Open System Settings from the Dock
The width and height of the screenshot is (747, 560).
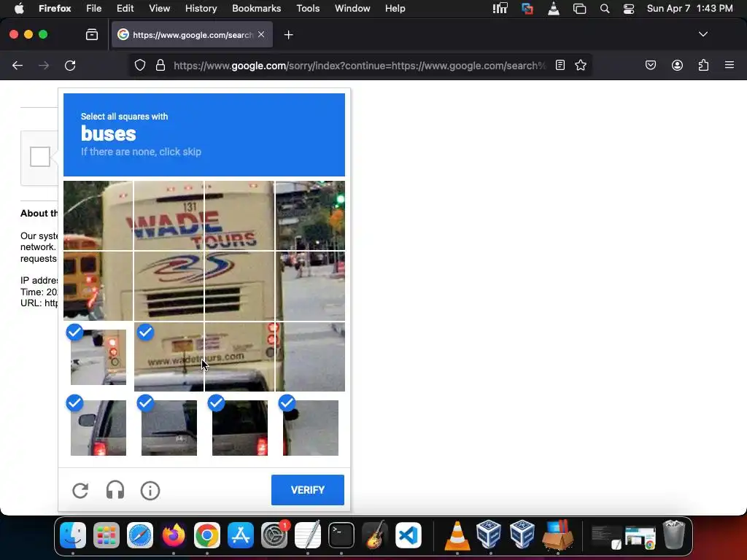tap(274, 535)
